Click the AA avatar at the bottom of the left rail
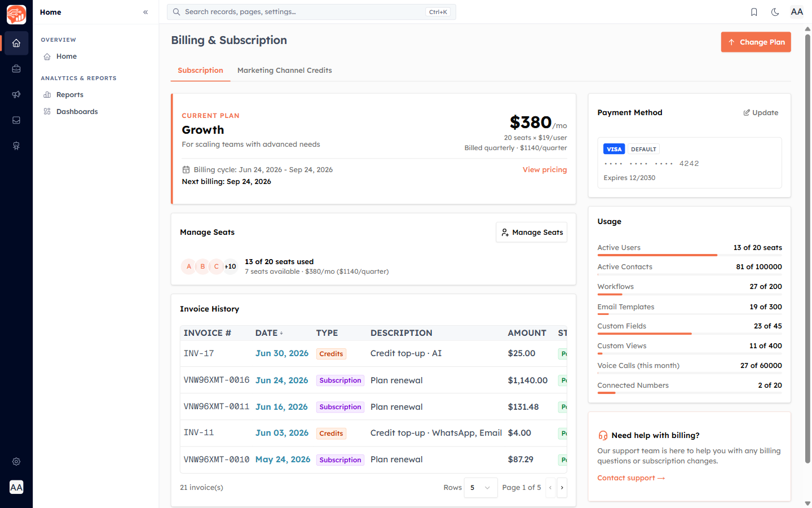Screen dimensions: 812x508 pos(16,487)
